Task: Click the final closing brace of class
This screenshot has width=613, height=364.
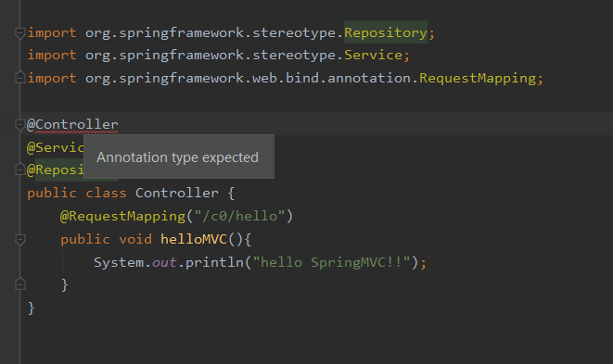Action: click(32, 308)
